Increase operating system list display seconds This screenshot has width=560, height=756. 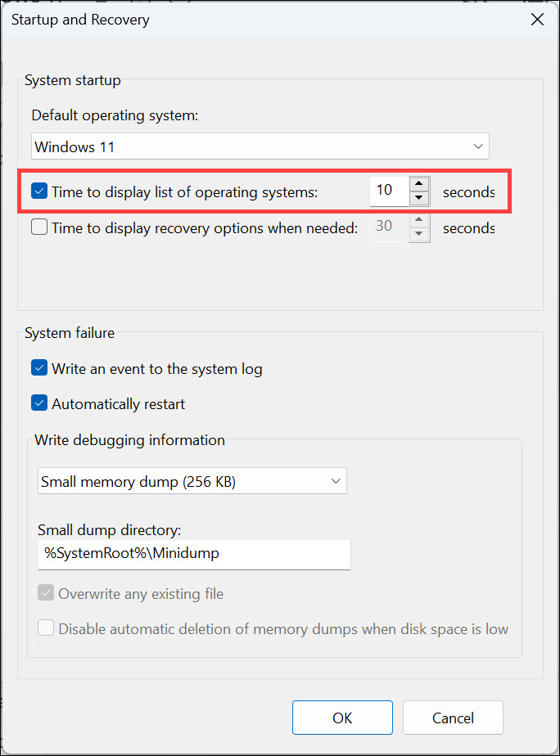[x=418, y=185]
